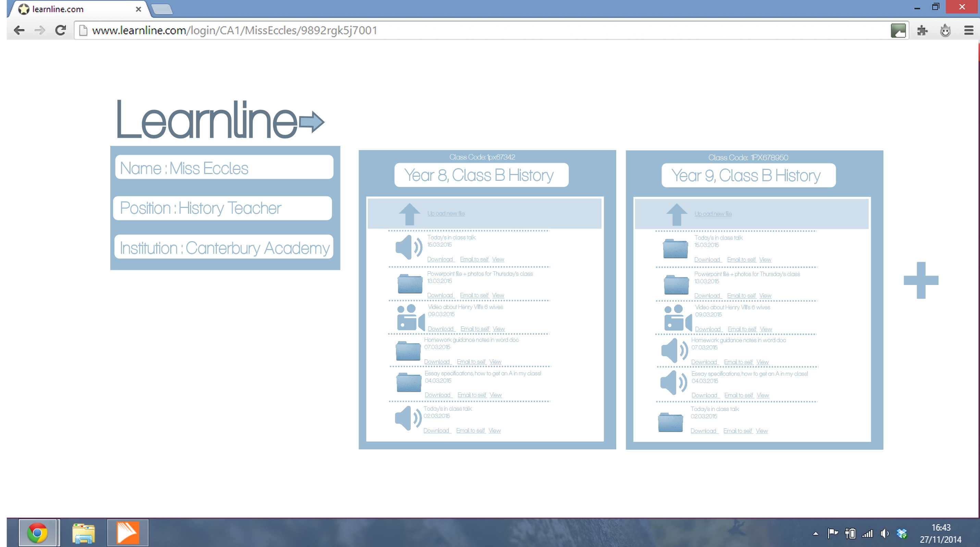Select the learnline.com browser tab
The image size is (980, 547).
pos(76,9)
